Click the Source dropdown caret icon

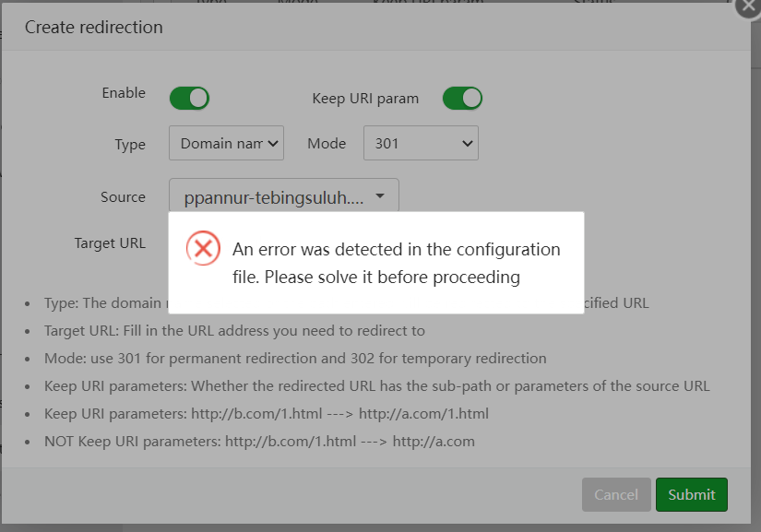(x=382, y=195)
